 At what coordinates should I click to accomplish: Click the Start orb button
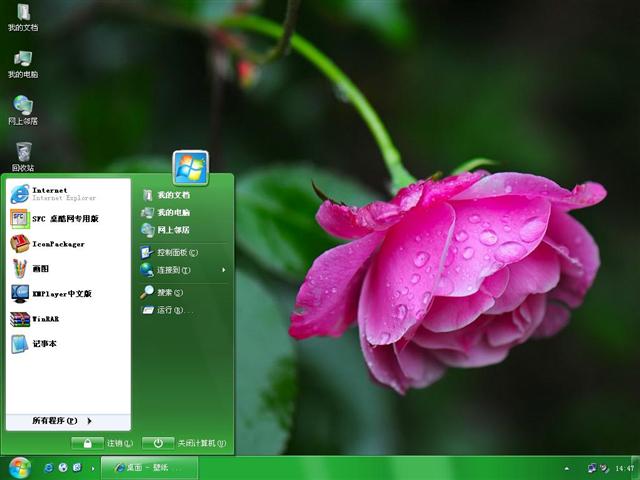click(x=20, y=468)
